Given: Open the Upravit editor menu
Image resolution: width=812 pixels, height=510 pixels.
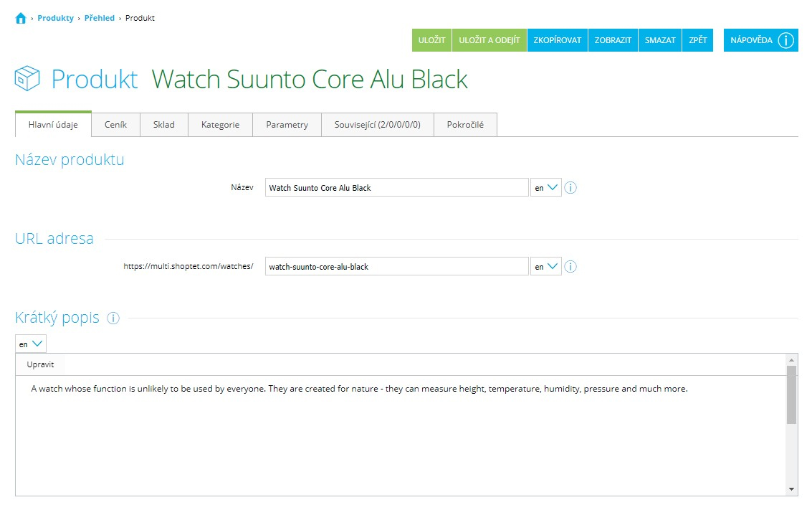Looking at the screenshot, I should click(x=40, y=364).
